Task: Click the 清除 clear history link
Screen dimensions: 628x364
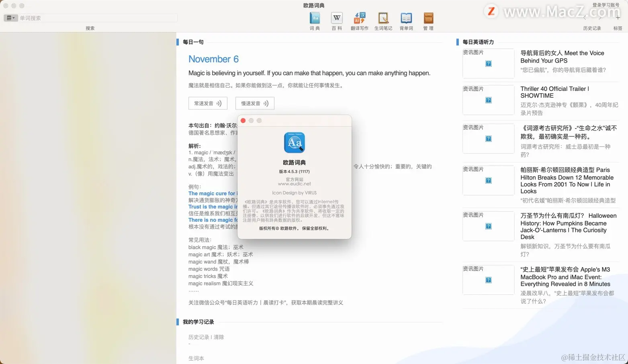Action: [219, 337]
